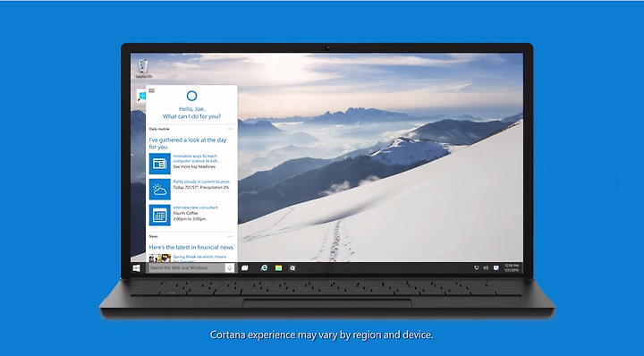644x356 pixels.
Task: Click 'I've gathered a look at the day' heading
Action: coord(188,143)
